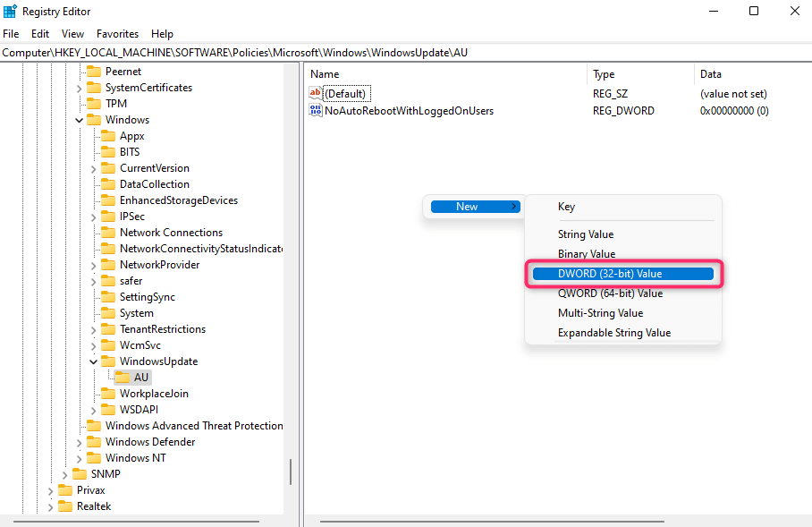812x527 pixels.
Task: Open the Favorites menu
Action: click(x=117, y=34)
